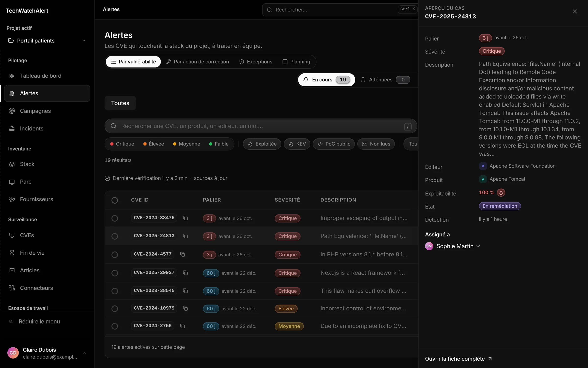The image size is (588, 368).
Task: Open the Sophie Martin assignee dropdown
Action: coord(453,246)
